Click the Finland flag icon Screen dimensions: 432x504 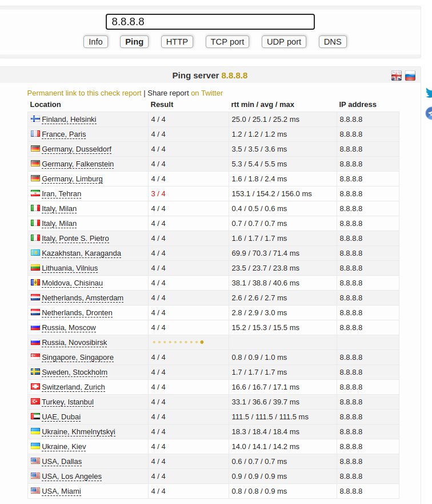point(35,119)
